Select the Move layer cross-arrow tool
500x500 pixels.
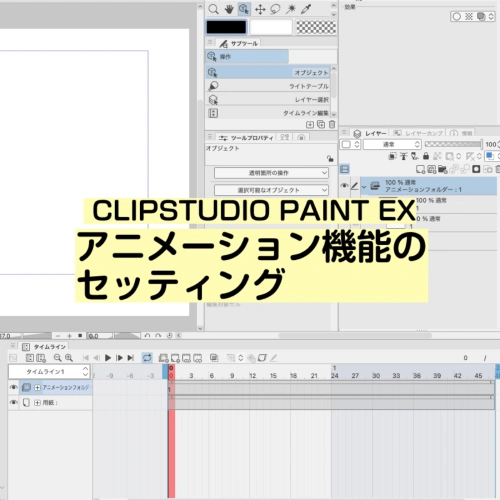pyautogui.click(x=260, y=9)
